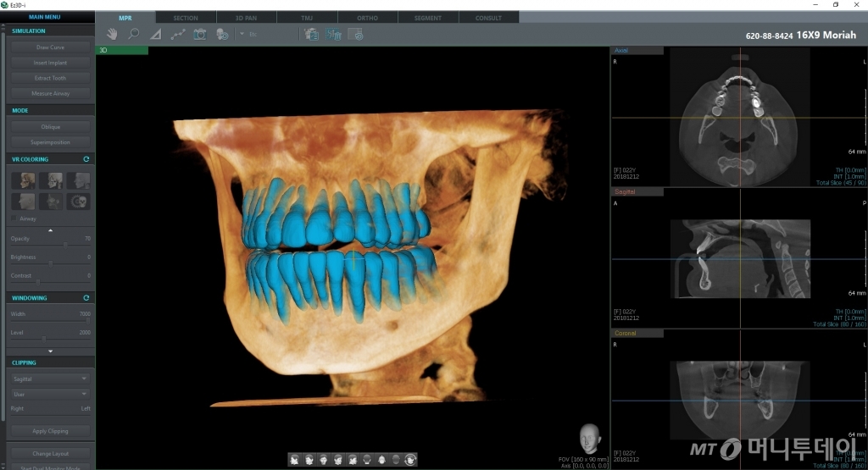Screen dimensions: 868x470
Task: Click the Apply Clipping button
Action: click(50, 431)
